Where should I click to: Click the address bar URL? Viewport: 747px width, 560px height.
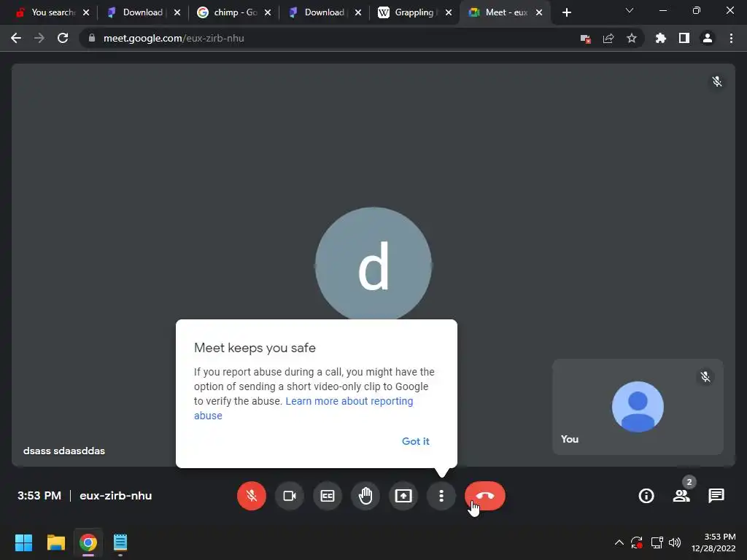174,38
